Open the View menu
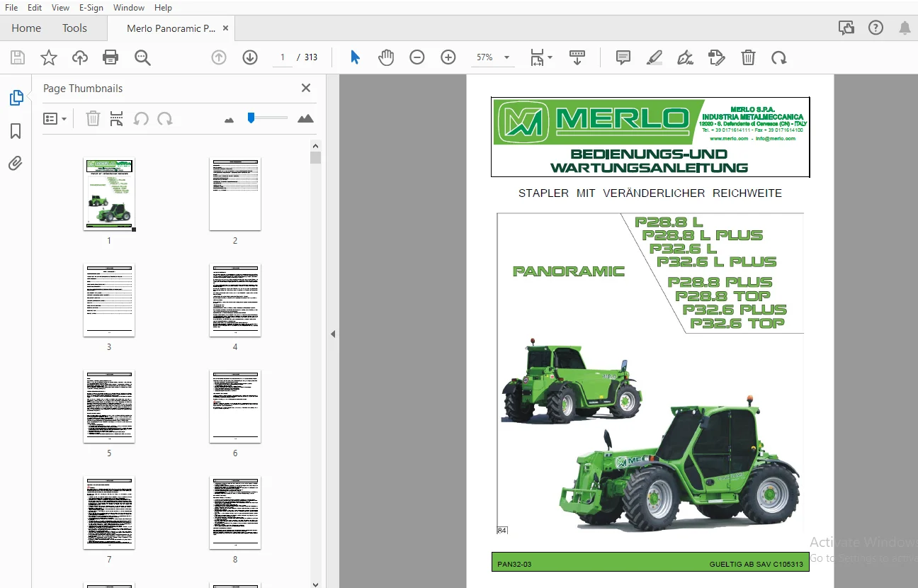The height and width of the screenshot is (588, 918). click(61, 8)
